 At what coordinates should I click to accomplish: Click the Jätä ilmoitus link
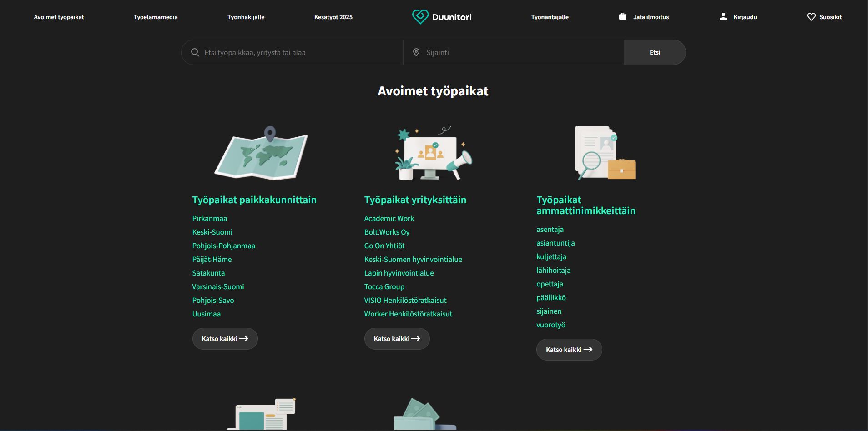[x=651, y=17]
